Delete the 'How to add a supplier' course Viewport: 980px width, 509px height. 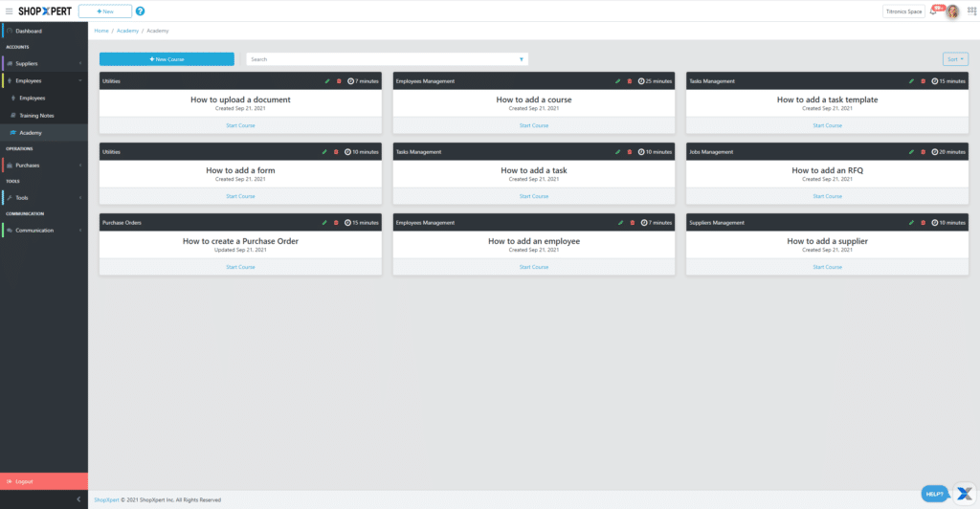click(x=923, y=223)
